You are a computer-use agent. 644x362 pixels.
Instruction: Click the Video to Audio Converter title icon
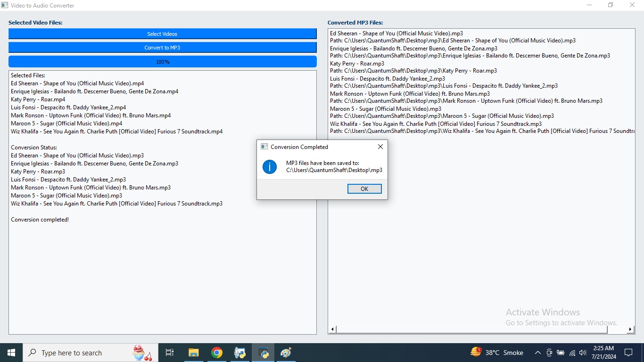click(5, 6)
